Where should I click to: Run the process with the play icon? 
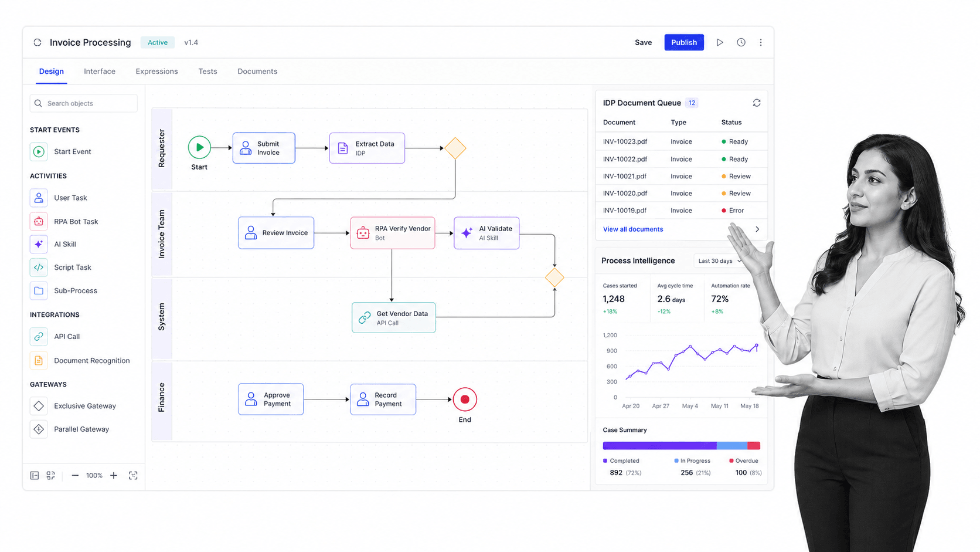720,42
